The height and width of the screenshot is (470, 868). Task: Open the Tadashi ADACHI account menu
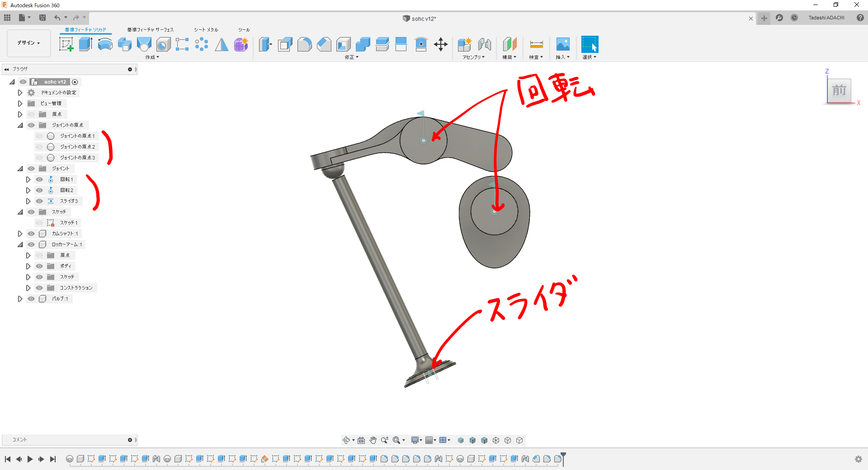point(826,18)
